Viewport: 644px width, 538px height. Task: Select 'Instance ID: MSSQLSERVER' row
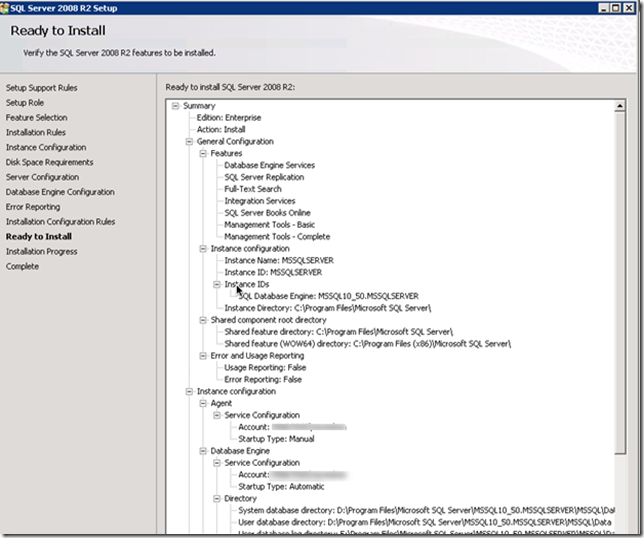(273, 273)
